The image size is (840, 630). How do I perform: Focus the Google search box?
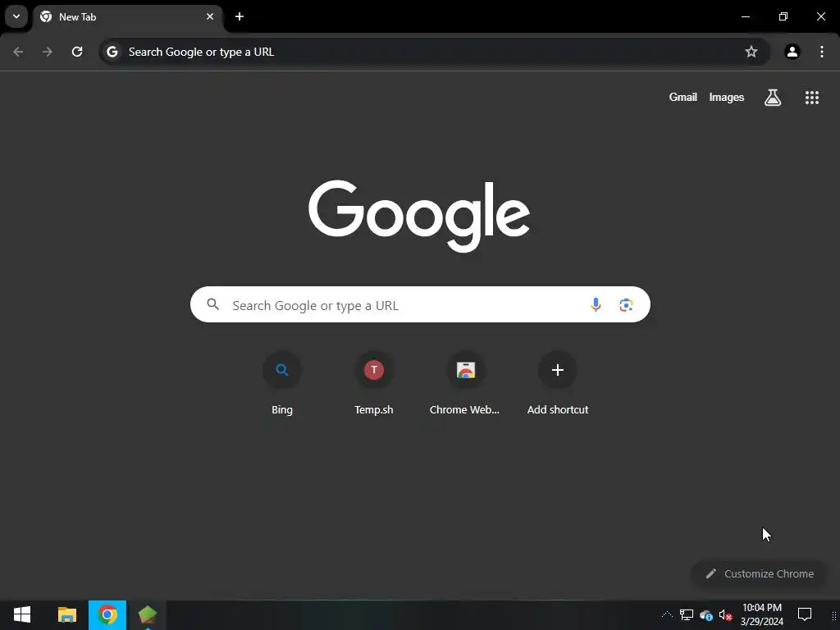pos(420,304)
